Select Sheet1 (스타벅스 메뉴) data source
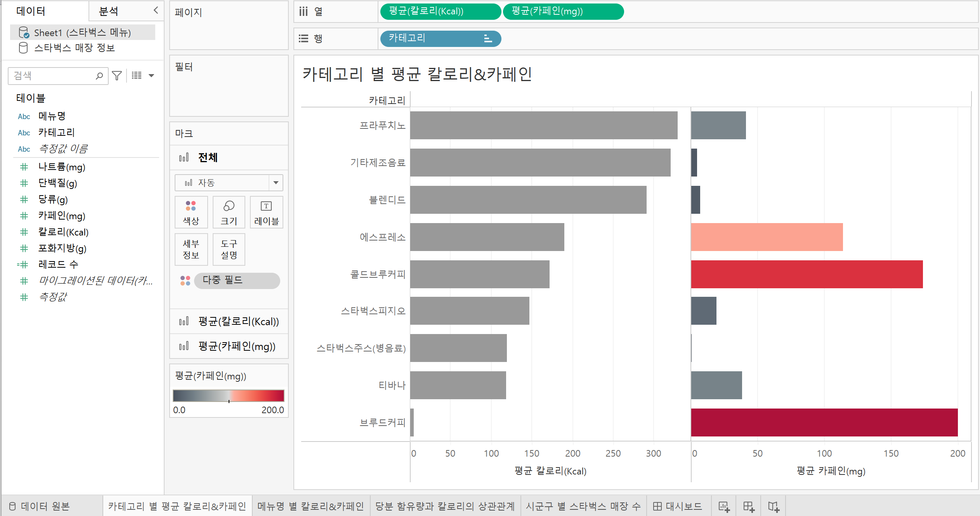Viewport: 980px width, 516px height. pos(82,32)
